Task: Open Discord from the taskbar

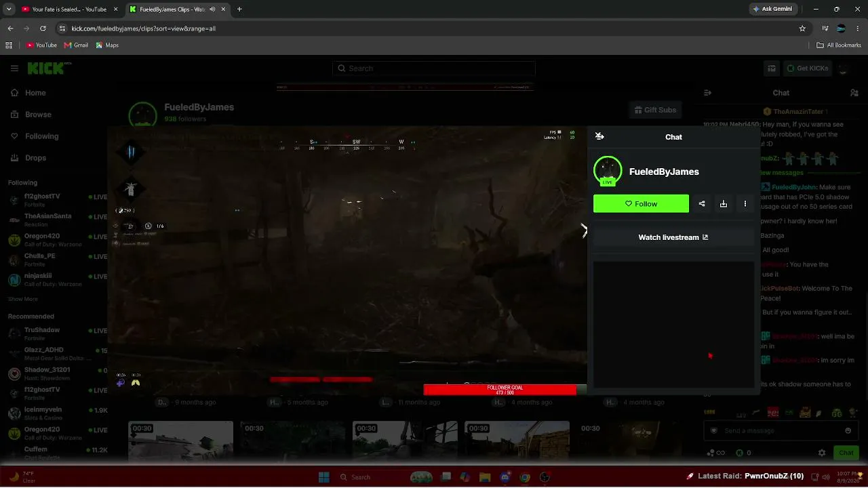Action: pyautogui.click(x=505, y=477)
